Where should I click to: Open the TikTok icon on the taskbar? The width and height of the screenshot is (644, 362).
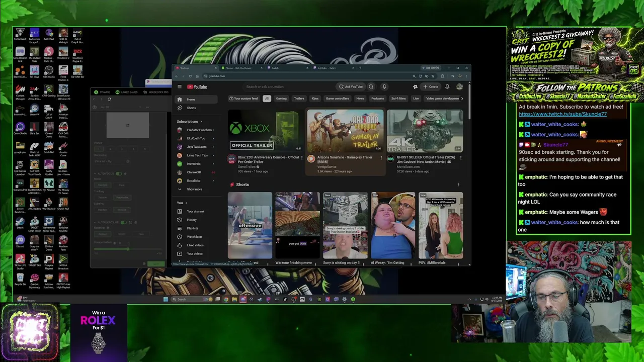[x=285, y=299]
